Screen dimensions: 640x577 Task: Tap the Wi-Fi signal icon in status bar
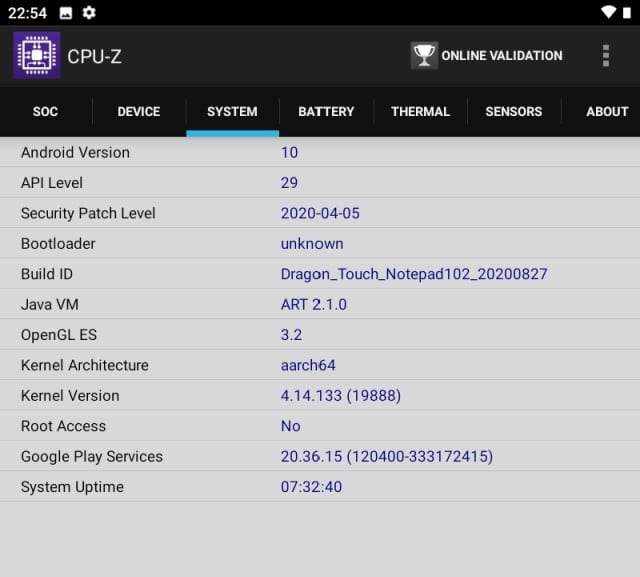point(608,12)
